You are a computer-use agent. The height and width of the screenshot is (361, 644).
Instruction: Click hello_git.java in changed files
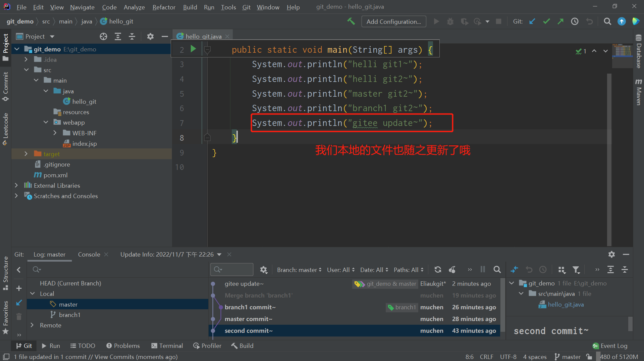coord(566,304)
